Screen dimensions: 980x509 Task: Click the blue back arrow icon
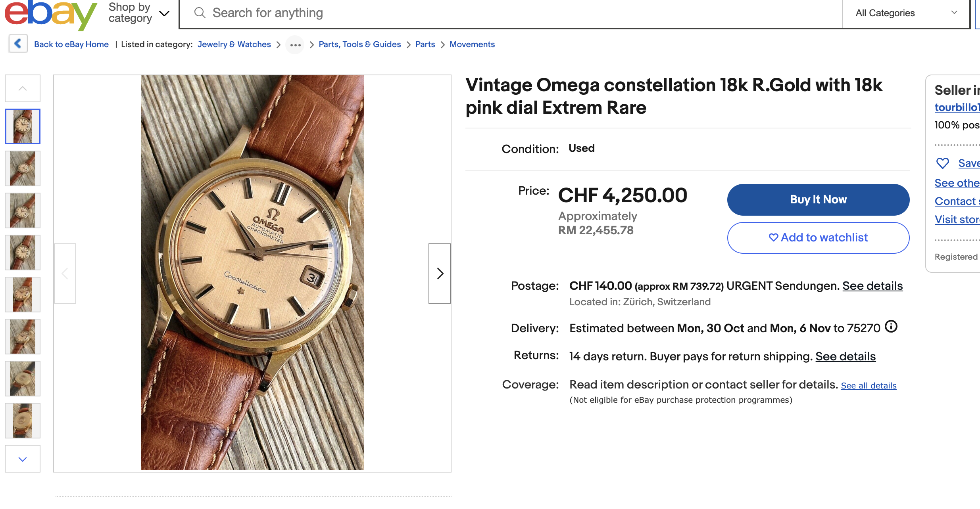(x=18, y=44)
